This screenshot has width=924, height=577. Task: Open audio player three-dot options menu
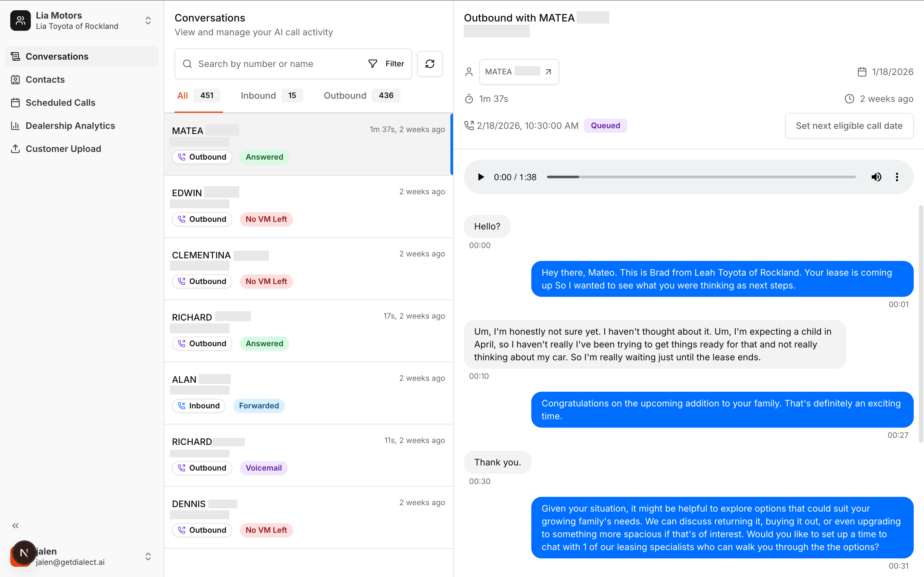[x=897, y=177]
